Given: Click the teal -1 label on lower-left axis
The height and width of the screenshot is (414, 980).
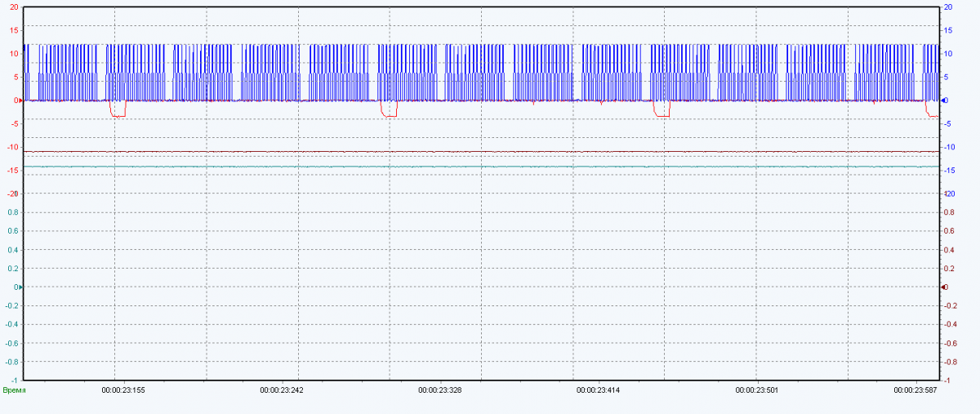Looking at the screenshot, I should 14,381.
